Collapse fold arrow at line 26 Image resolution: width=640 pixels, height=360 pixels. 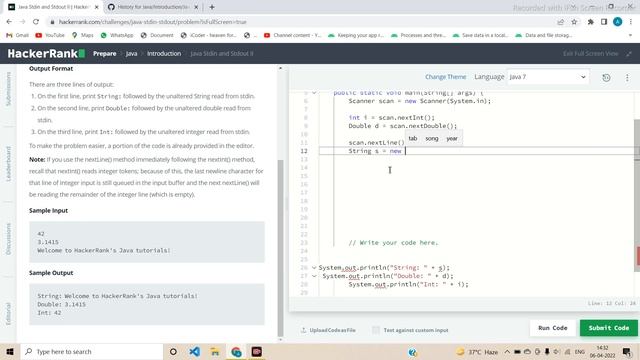[x=314, y=267]
